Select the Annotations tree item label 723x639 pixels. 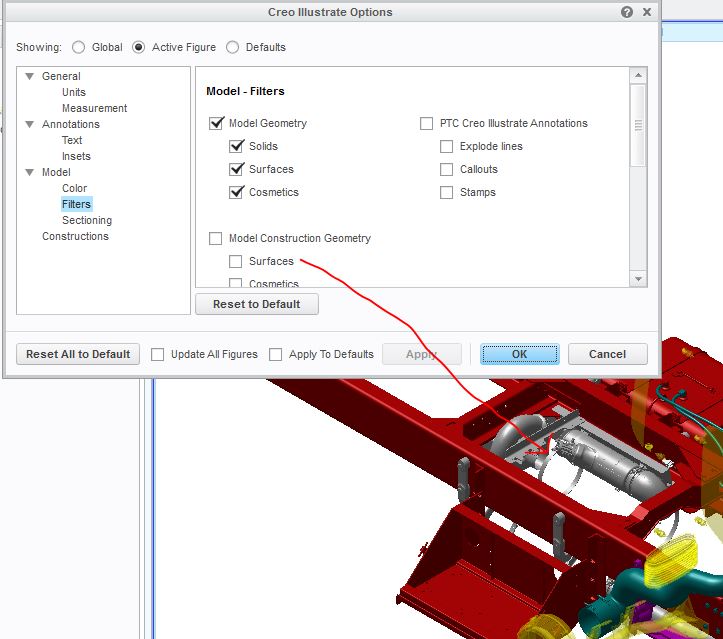click(71, 124)
